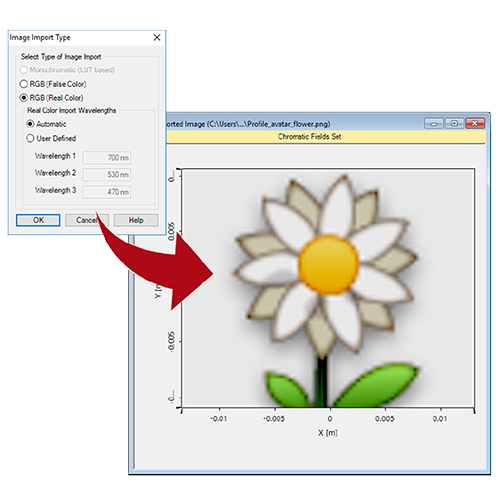Close the imported flower image window
This screenshot has height=500, width=500.
coord(475,123)
